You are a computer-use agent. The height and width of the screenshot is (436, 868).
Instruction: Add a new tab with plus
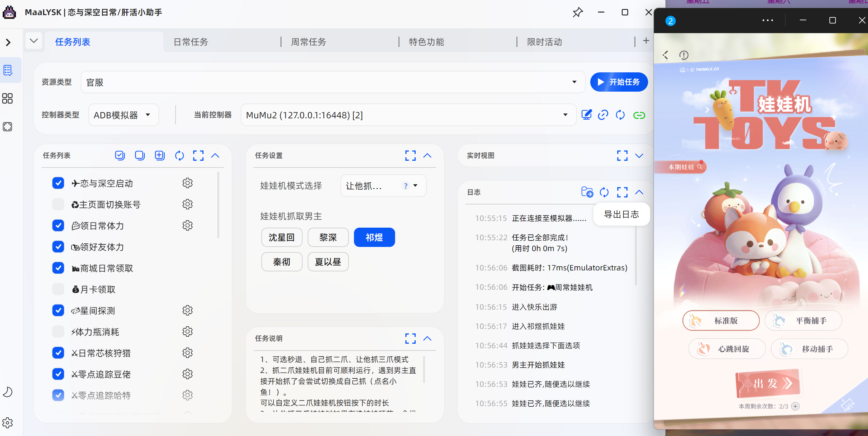click(x=646, y=41)
